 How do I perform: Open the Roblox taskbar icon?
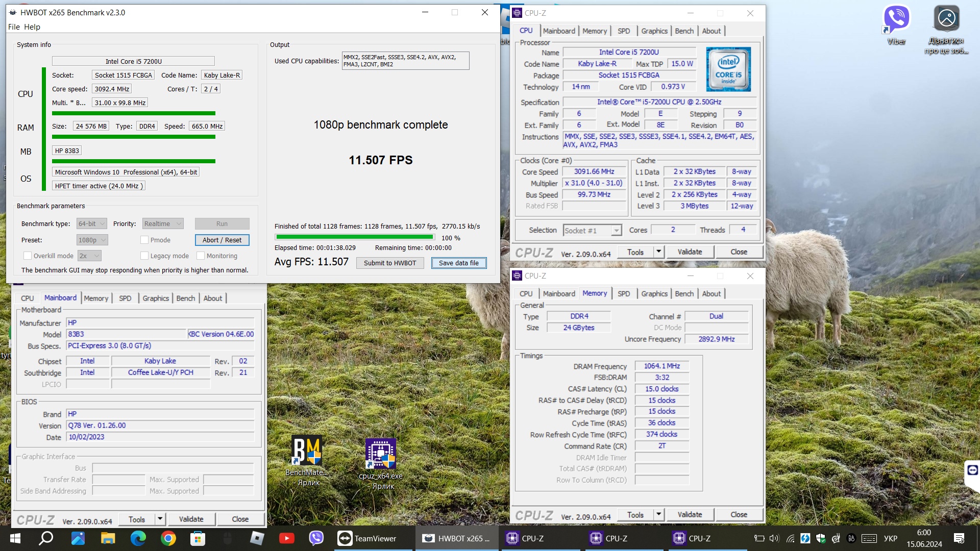pyautogui.click(x=257, y=538)
